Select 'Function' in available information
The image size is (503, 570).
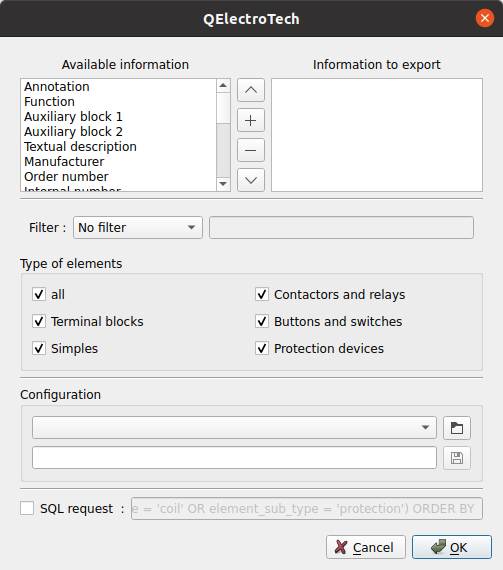pyautogui.click(x=118, y=101)
